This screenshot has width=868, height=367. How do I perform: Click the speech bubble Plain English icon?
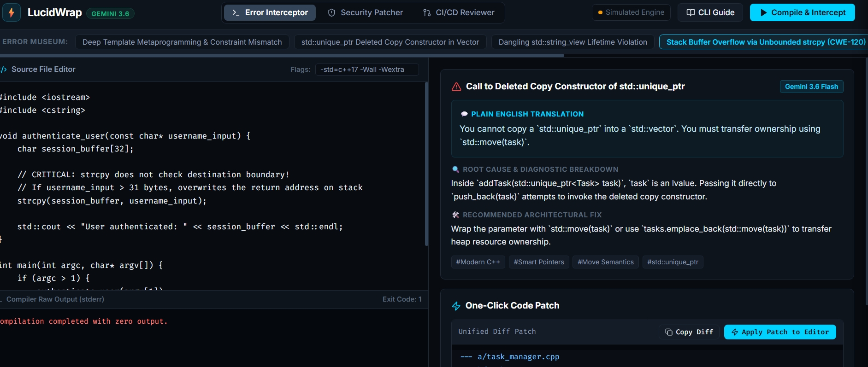[464, 114]
